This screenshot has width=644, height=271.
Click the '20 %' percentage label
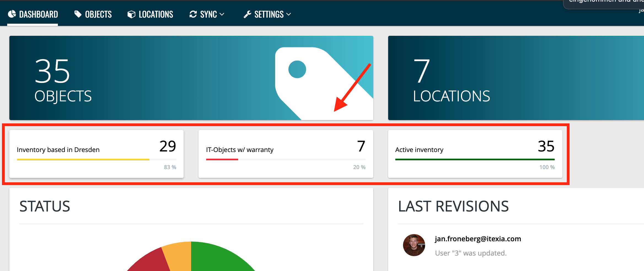pyautogui.click(x=359, y=167)
